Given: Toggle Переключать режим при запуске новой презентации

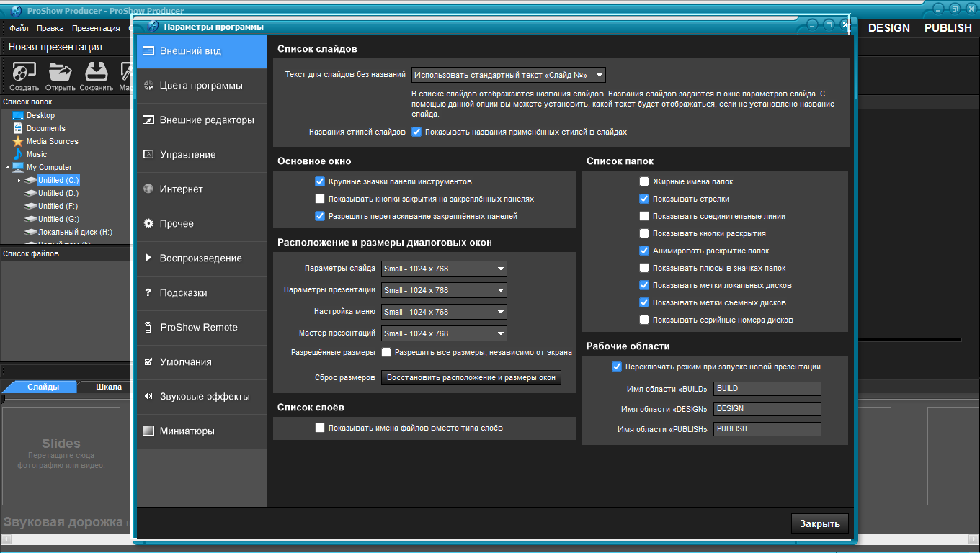Looking at the screenshot, I should point(616,367).
